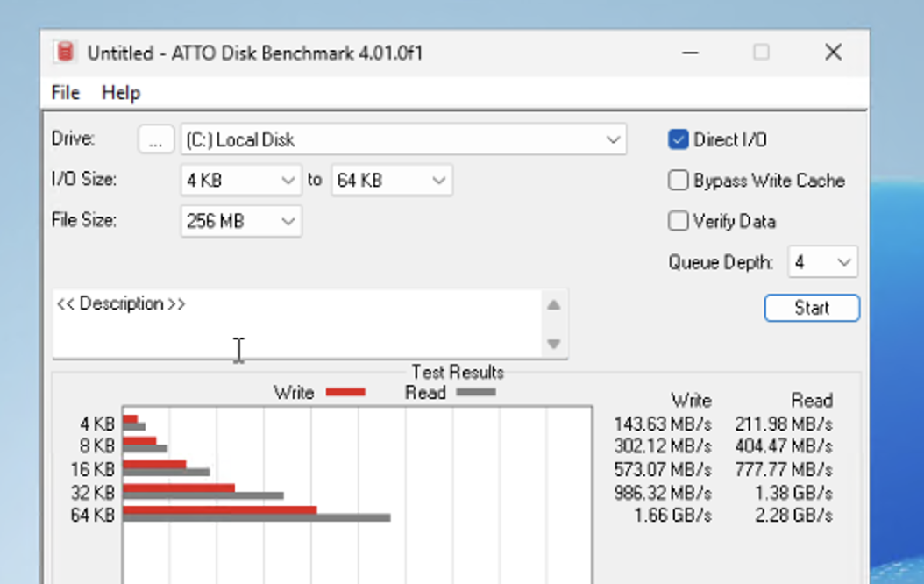Image resolution: width=924 pixels, height=584 pixels.
Task: Click the 64 KB red write bar
Action: pos(220,509)
